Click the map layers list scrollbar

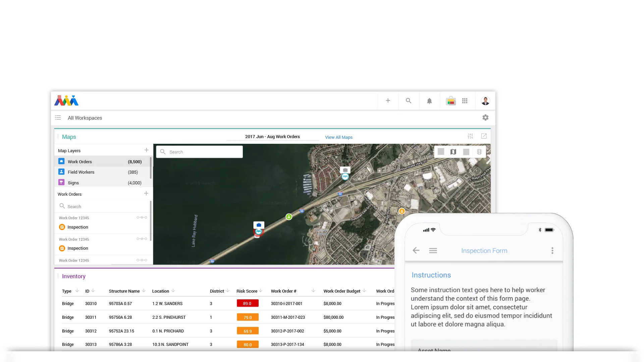[151, 168]
